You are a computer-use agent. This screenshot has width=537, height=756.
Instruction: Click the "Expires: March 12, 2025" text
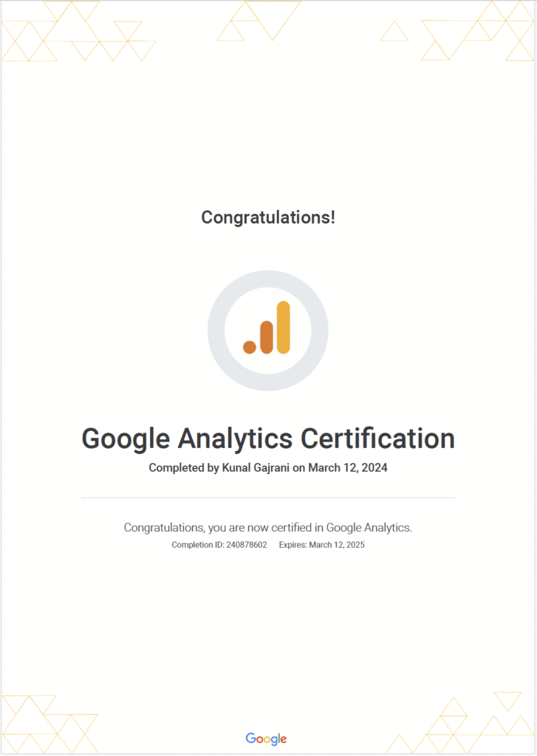(322, 545)
